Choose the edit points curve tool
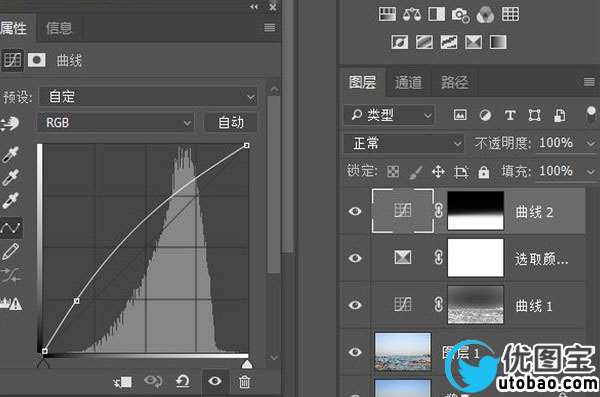 pyautogui.click(x=11, y=228)
